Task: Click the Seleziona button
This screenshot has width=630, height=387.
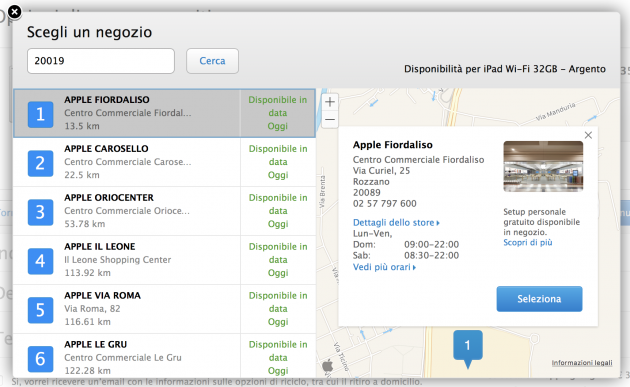Action: click(x=539, y=299)
